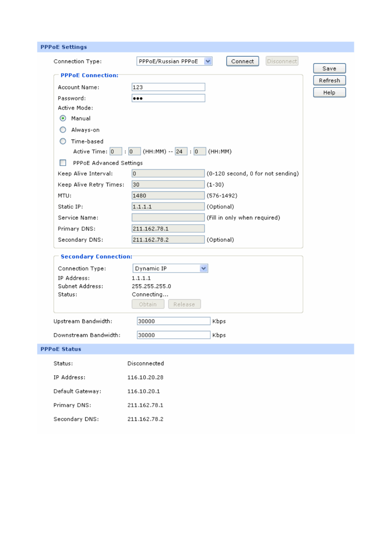Click the Refresh button
This screenshot has width=392, height=555.
click(329, 80)
